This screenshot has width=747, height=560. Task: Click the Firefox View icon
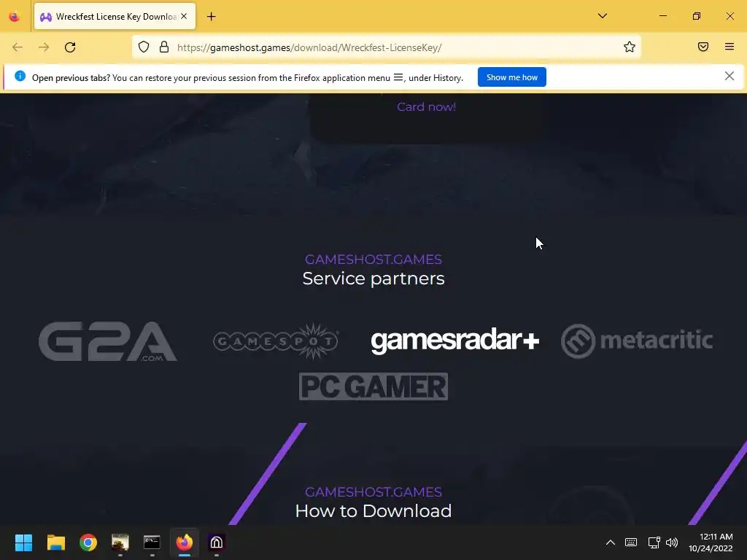coord(15,17)
